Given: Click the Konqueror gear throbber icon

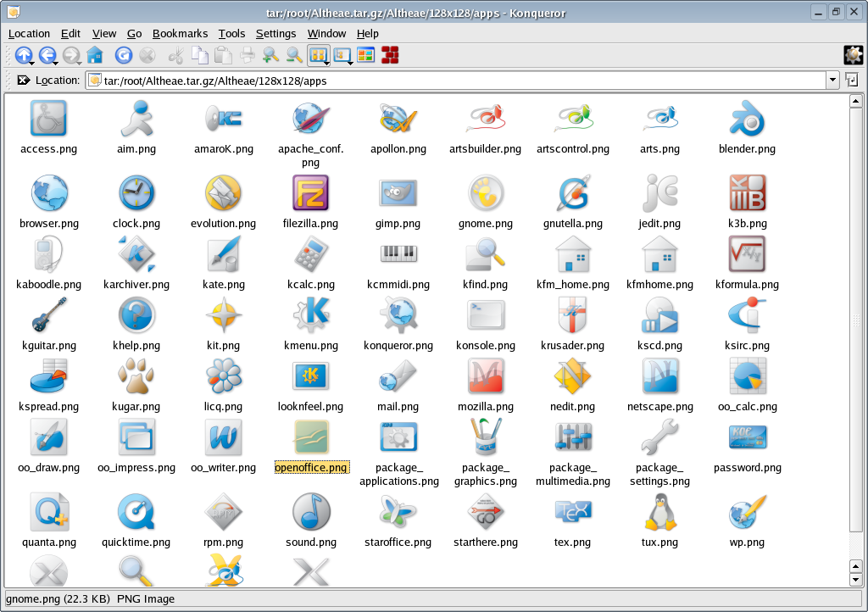Looking at the screenshot, I should pyautogui.click(x=853, y=55).
